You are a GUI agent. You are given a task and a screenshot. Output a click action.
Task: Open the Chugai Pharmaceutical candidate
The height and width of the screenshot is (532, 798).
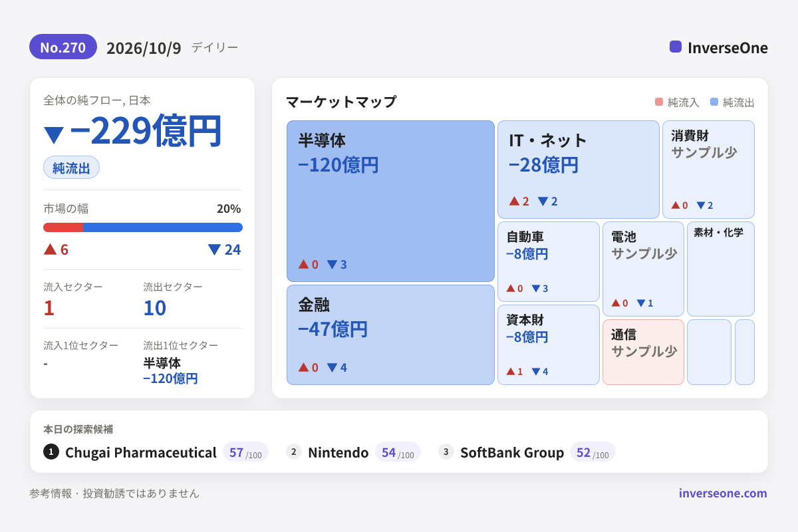(141, 453)
